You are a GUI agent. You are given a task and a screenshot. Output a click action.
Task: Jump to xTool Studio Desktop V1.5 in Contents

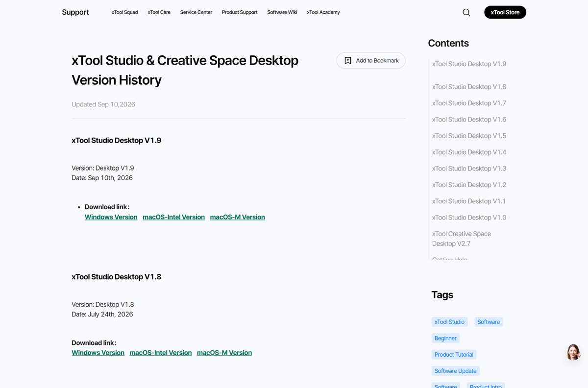point(469,136)
